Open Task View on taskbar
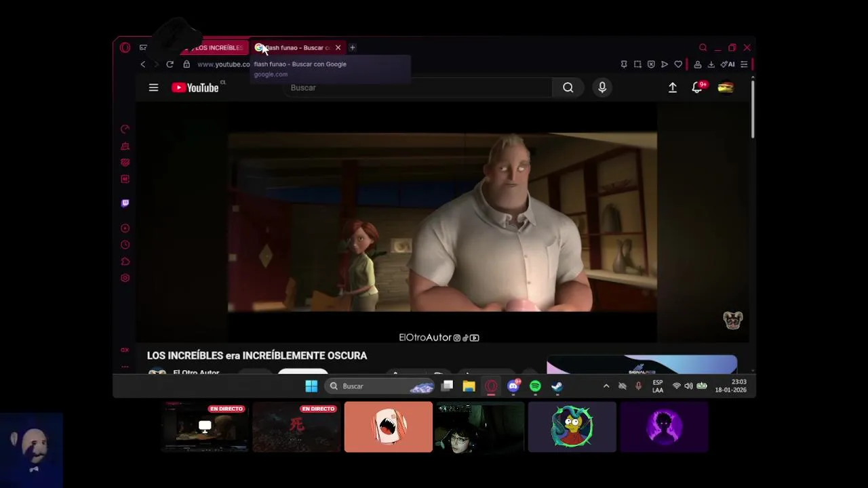 tap(448, 386)
